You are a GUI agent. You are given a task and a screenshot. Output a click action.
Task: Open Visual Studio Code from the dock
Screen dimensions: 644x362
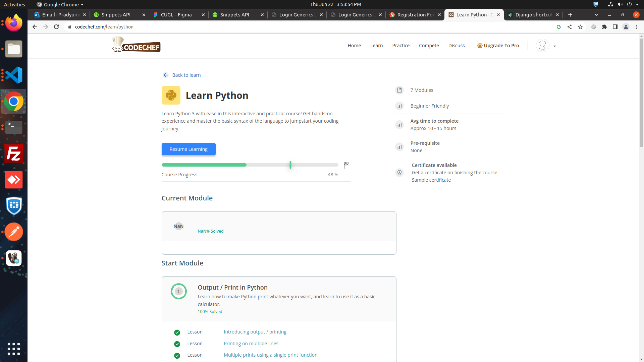pos(14,75)
